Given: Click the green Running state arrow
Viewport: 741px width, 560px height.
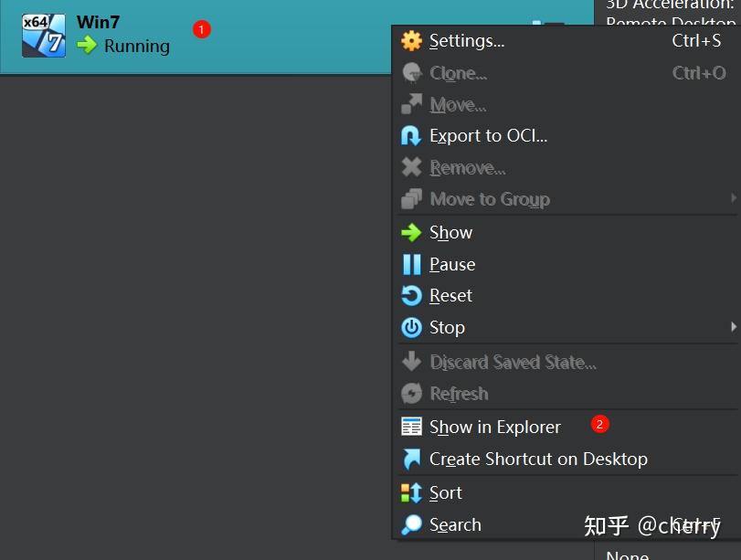Looking at the screenshot, I should pos(87,46).
